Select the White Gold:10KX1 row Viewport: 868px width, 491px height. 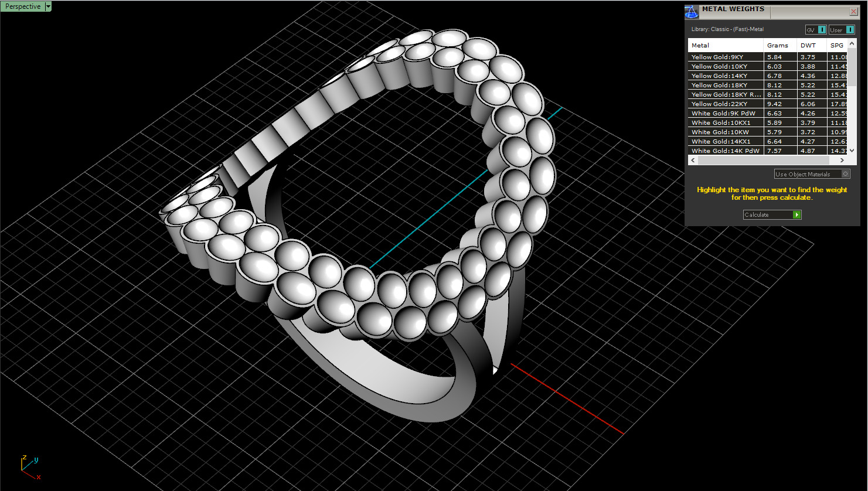click(x=768, y=122)
